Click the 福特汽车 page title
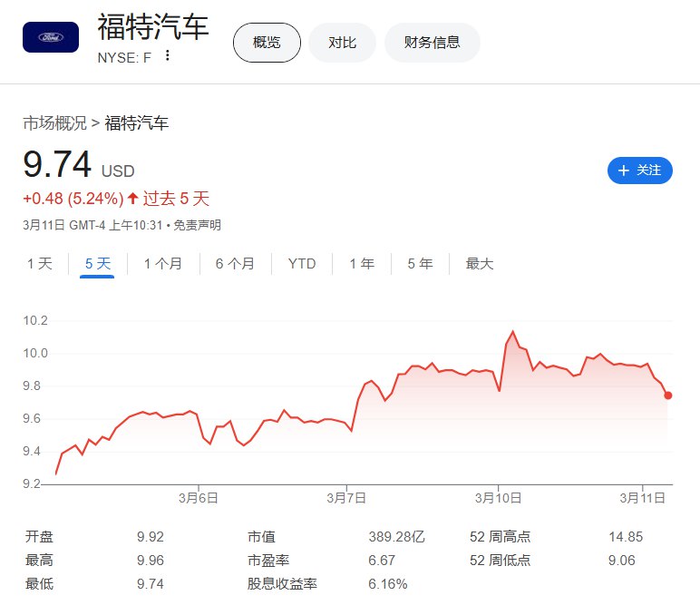 tap(153, 27)
